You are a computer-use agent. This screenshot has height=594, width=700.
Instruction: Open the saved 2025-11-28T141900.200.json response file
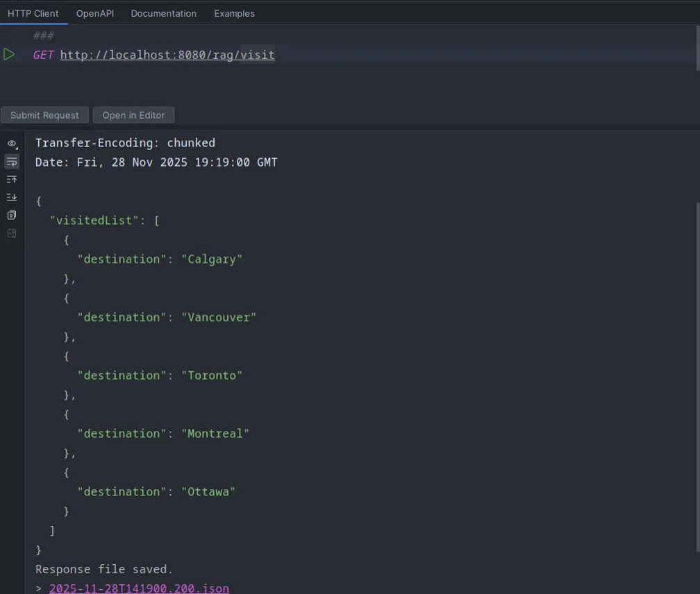coord(139,588)
